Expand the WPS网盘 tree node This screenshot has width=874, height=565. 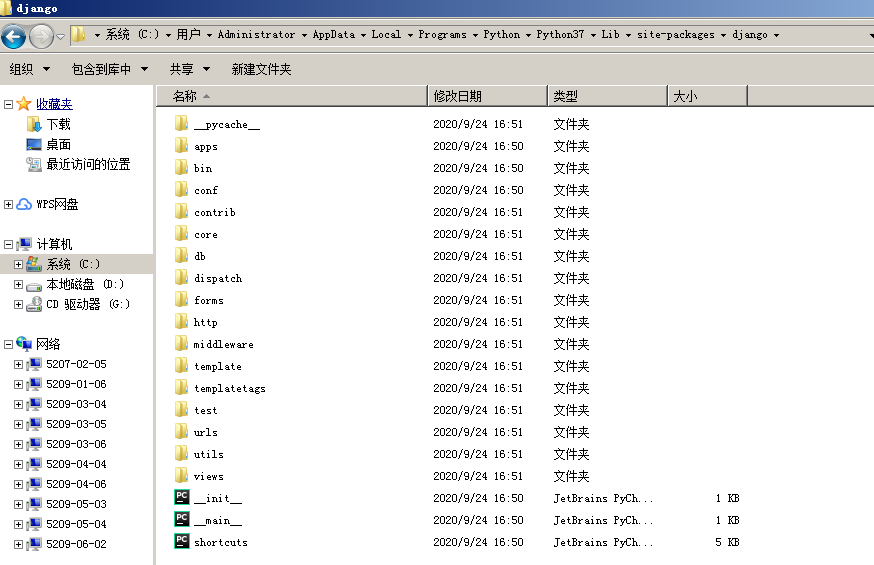coord(8,204)
